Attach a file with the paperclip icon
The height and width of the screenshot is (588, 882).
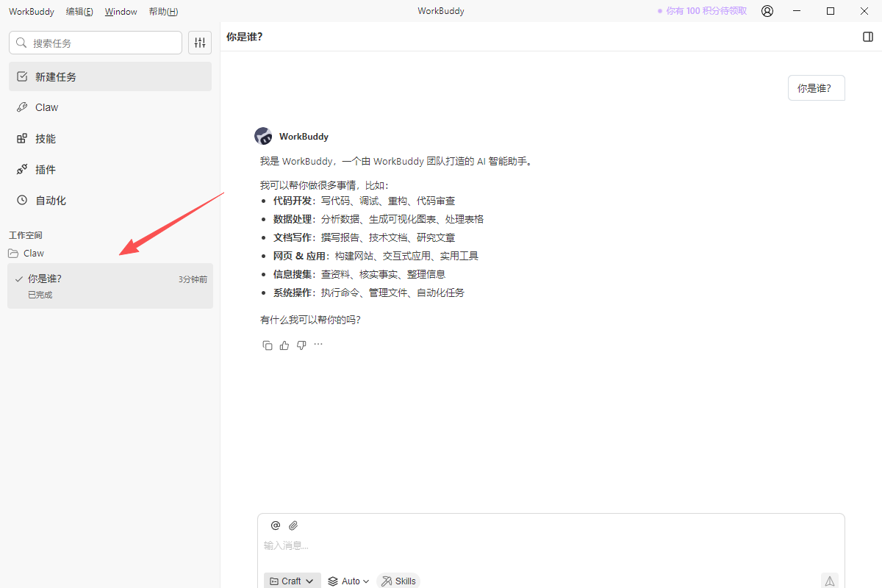pos(293,526)
